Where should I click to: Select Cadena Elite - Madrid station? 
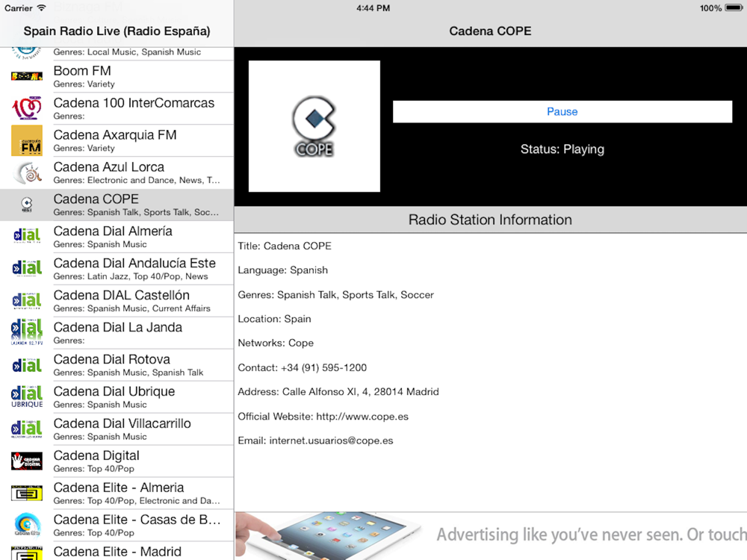click(117, 551)
